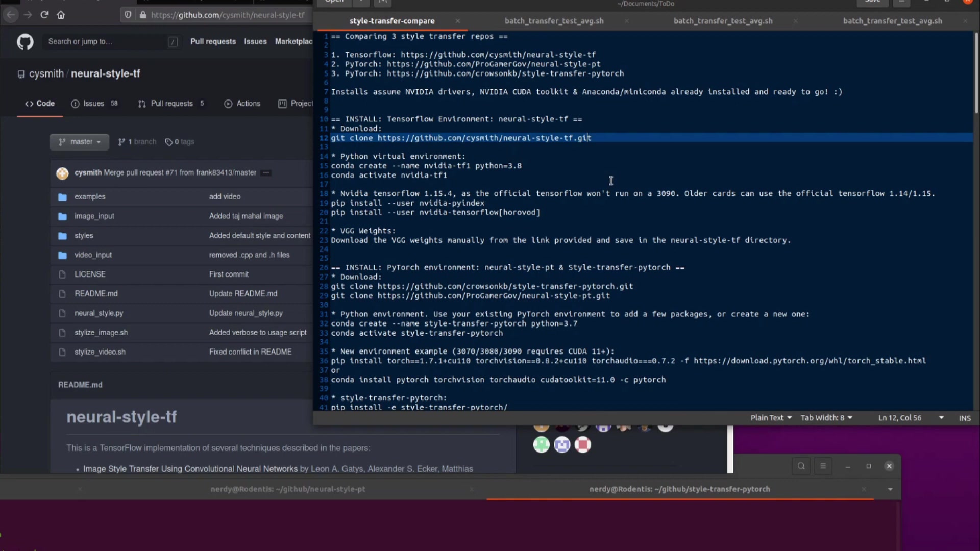The image size is (980, 551).
Task: Click the README.md panel header
Action: pos(80,385)
